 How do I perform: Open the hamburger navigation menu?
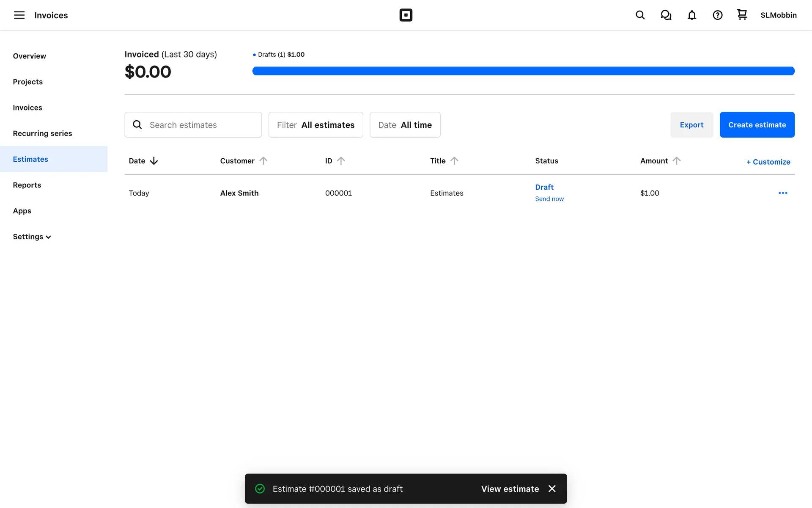pyautogui.click(x=19, y=15)
